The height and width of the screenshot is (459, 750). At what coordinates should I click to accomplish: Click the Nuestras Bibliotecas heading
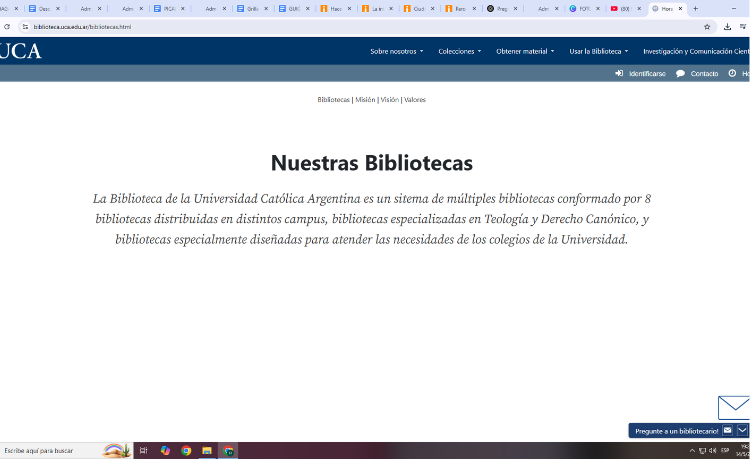(x=372, y=163)
